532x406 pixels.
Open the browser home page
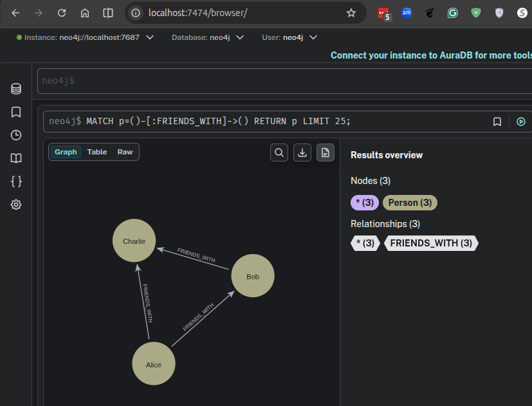click(x=85, y=13)
